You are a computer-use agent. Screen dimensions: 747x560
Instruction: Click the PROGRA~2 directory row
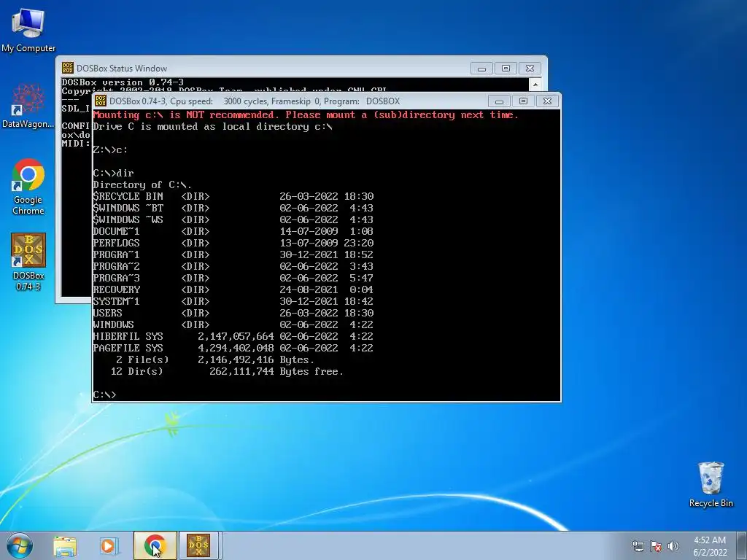pos(233,267)
